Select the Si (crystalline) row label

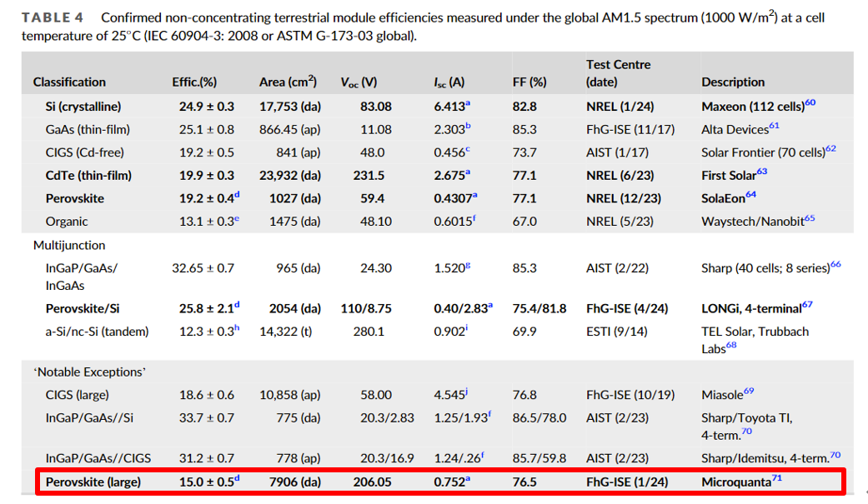[83, 107]
